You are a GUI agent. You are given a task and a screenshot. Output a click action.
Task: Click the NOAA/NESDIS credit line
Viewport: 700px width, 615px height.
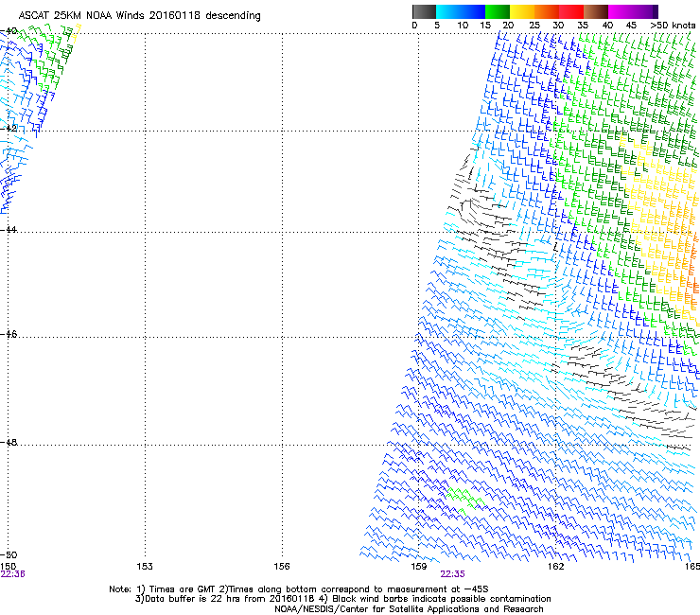pyautogui.click(x=409, y=609)
